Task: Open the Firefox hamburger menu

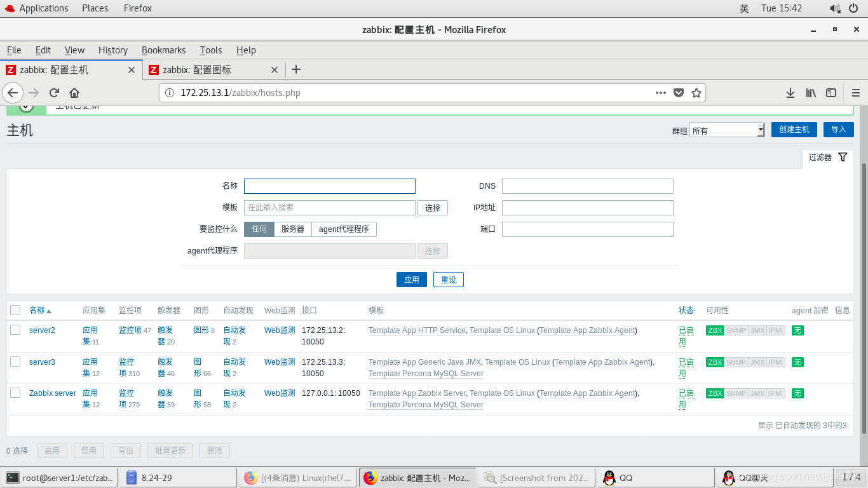Action: pos(856,93)
